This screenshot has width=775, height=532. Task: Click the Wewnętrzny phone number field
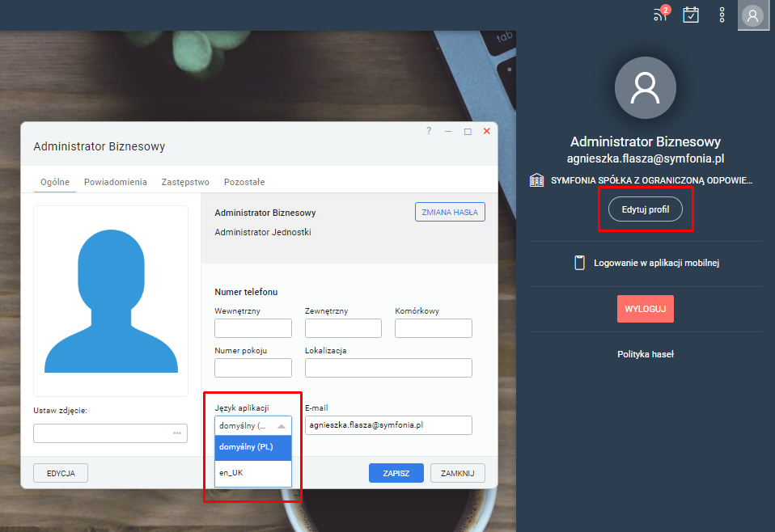coord(253,328)
